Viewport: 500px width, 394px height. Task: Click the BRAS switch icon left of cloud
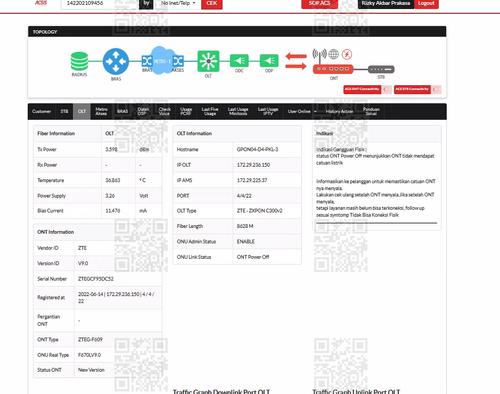[147, 61]
